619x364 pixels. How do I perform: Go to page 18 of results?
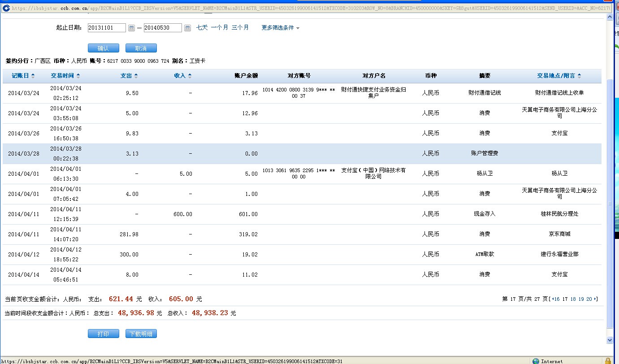pos(573,299)
